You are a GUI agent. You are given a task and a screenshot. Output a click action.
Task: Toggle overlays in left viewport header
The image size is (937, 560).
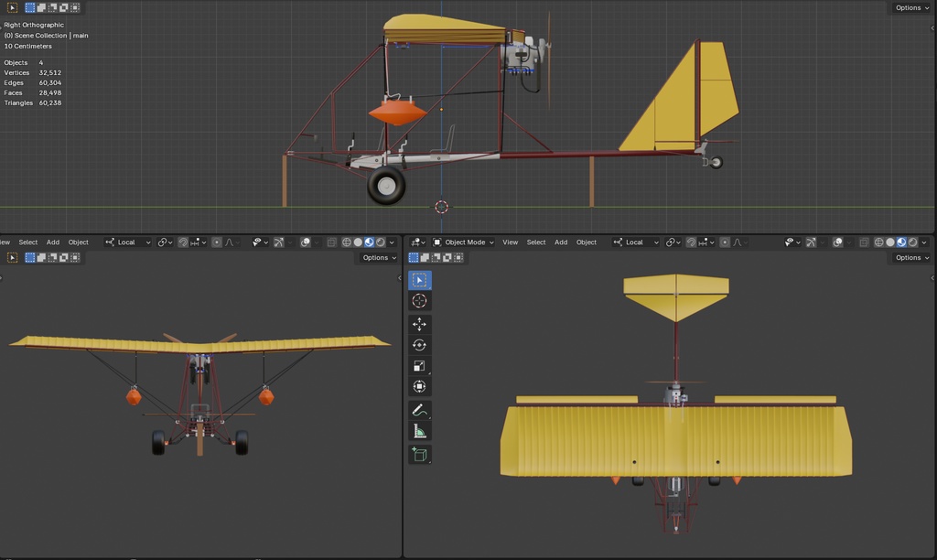tap(306, 242)
